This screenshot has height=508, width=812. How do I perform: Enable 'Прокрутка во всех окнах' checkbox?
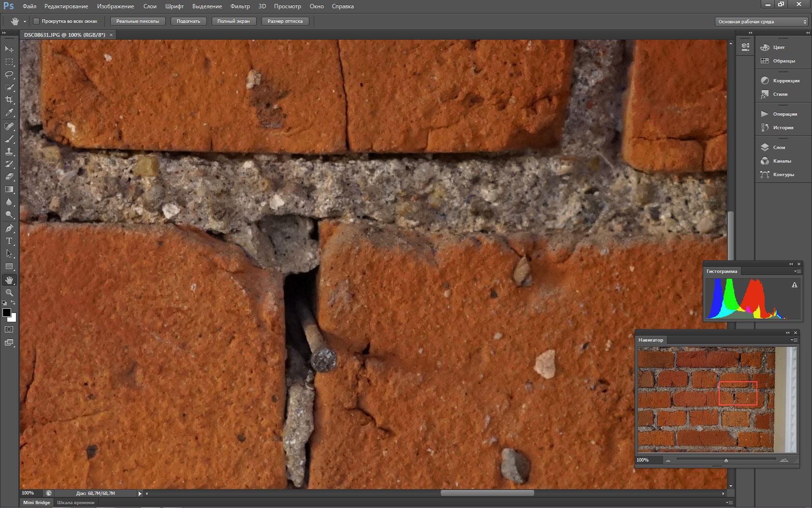[36, 21]
